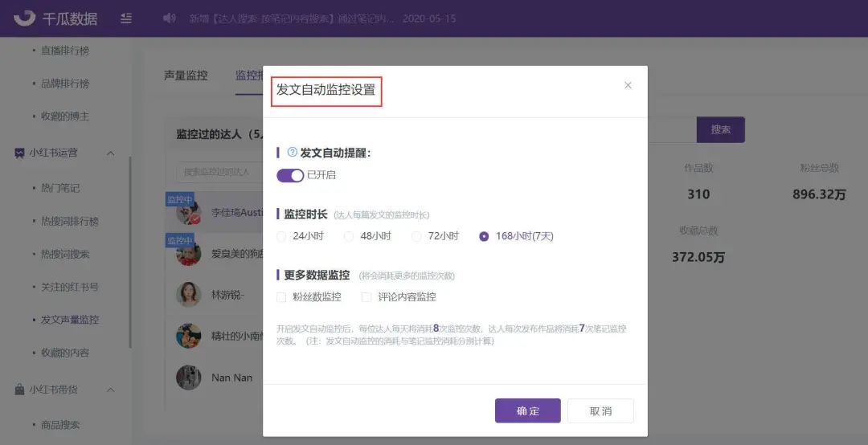Click the help question mark beside 发文自动提醒
Image resolution: width=868 pixels, height=445 pixels.
[x=292, y=152]
